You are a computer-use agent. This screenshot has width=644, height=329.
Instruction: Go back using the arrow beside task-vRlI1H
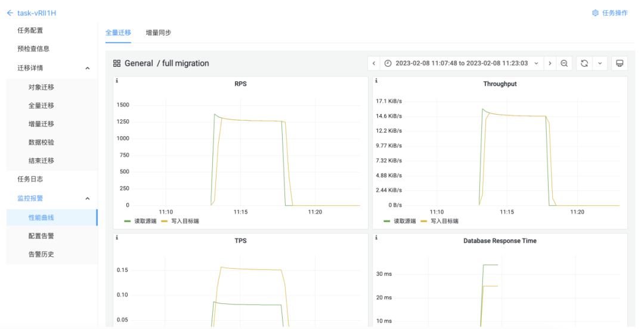[10, 13]
